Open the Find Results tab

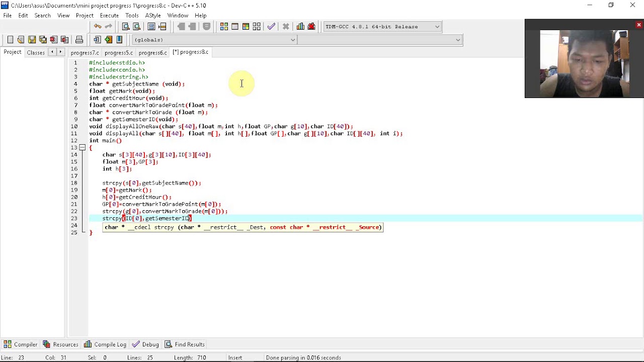(x=184, y=344)
